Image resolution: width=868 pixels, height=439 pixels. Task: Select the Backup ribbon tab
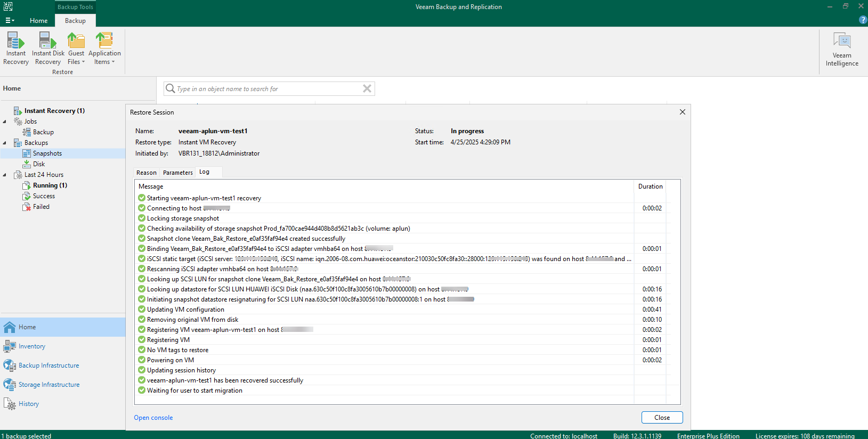pyautogui.click(x=75, y=21)
